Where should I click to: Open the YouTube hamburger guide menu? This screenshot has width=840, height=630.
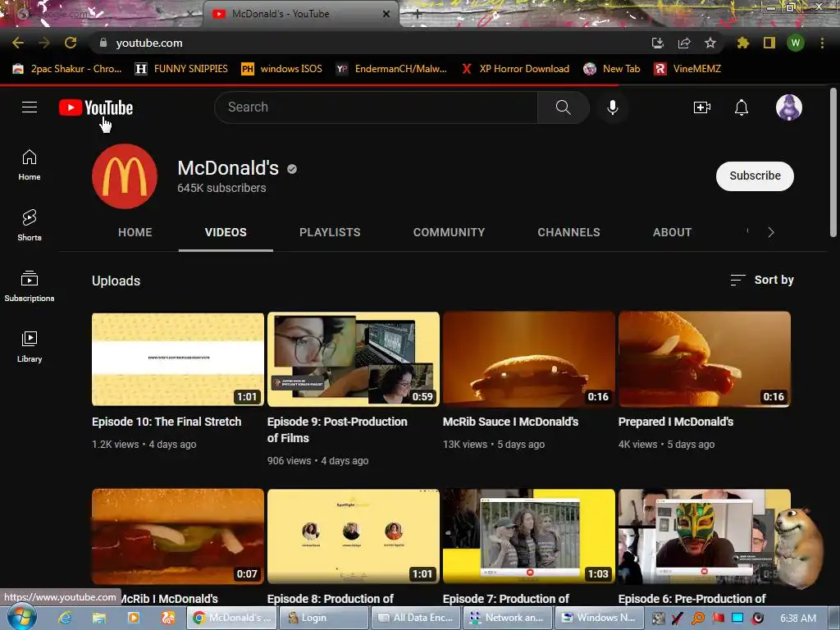[x=30, y=107]
